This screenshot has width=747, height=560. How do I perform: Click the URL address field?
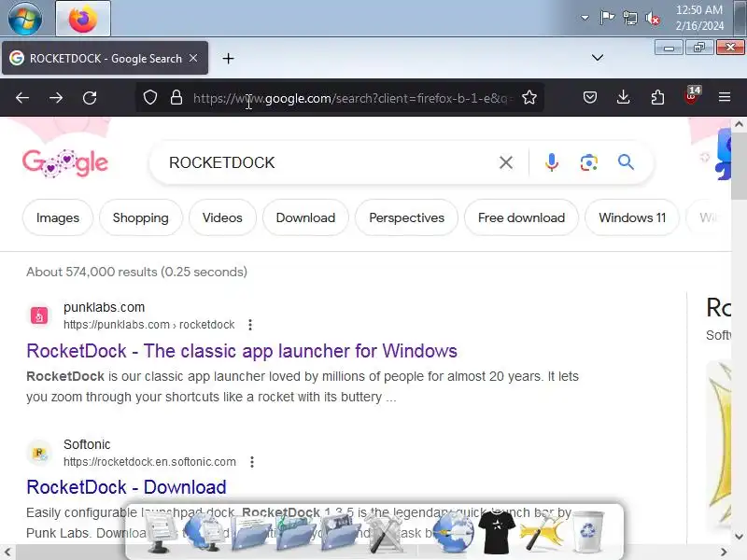point(352,98)
